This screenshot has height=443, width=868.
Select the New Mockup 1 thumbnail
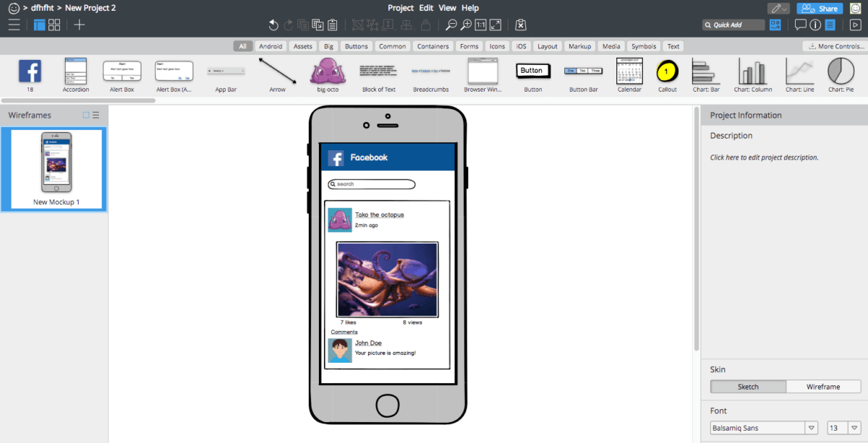coord(56,169)
